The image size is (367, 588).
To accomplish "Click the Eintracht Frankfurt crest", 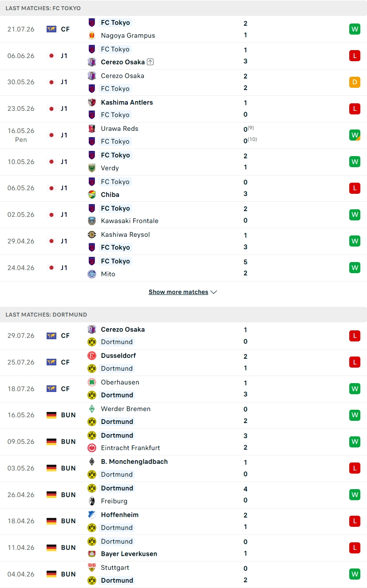I will click(92, 448).
